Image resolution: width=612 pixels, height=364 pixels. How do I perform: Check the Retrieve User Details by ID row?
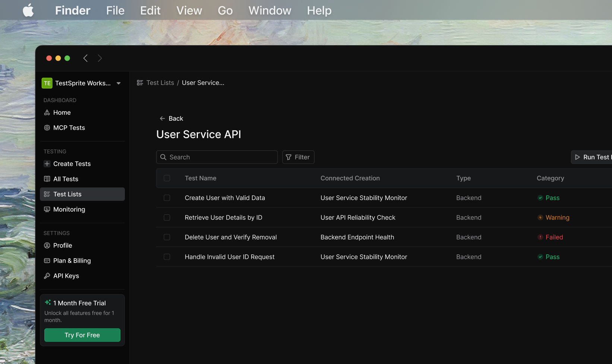[x=167, y=218]
